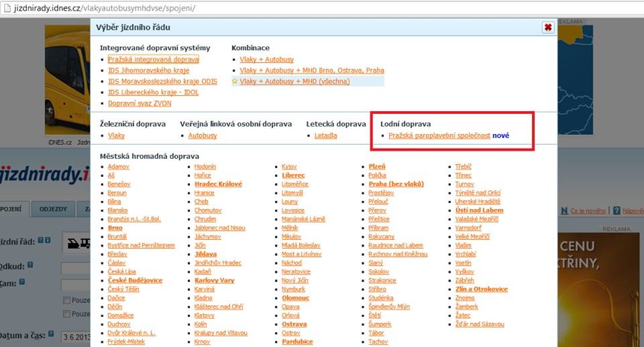Click the N icon beside Co je nového
Screen dimensions: 644x347
pyautogui.click(x=565, y=210)
